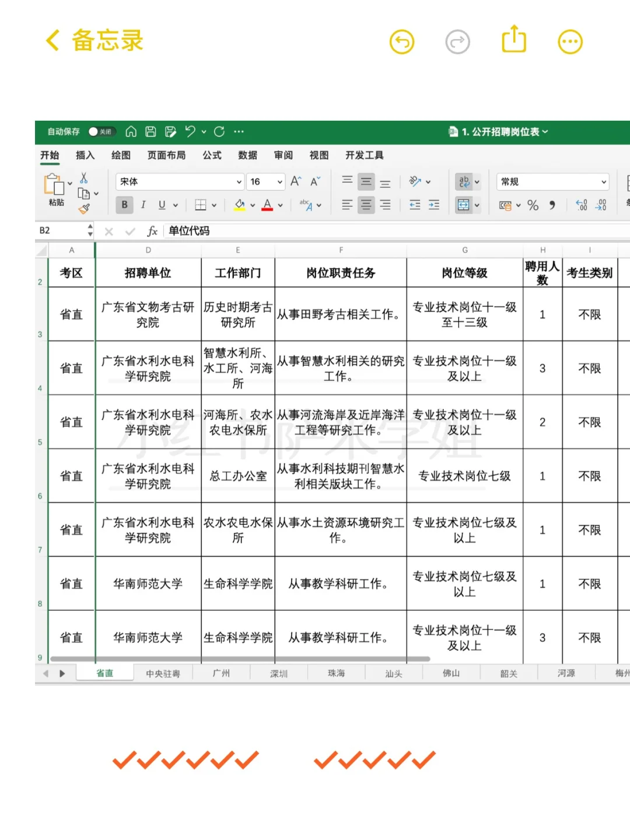630x840 pixels.
Task: Align text right
Action: click(385, 205)
